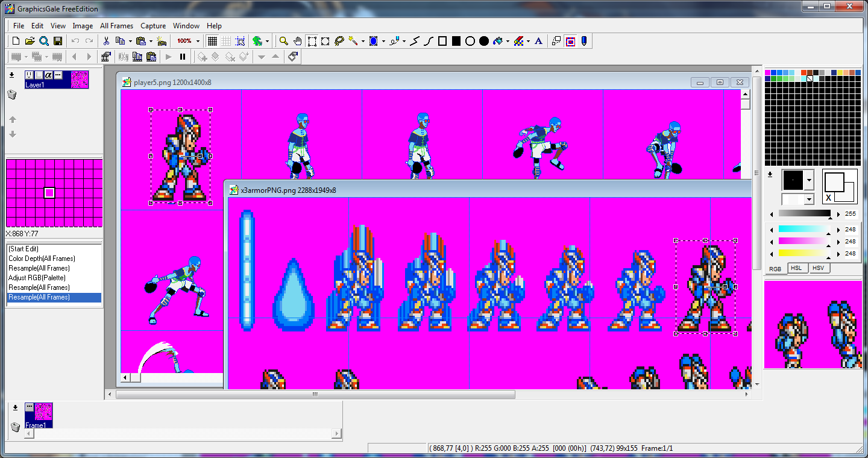Open the File menu

pos(19,26)
